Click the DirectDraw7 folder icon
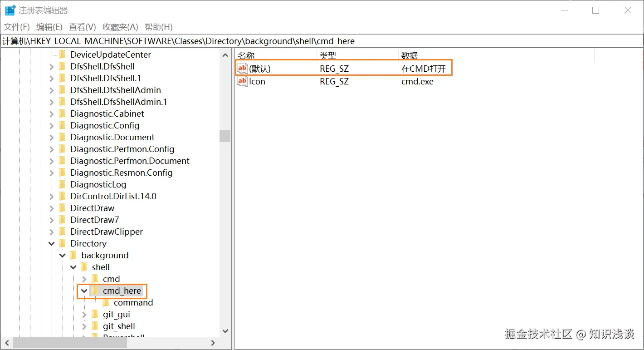 pos(63,220)
